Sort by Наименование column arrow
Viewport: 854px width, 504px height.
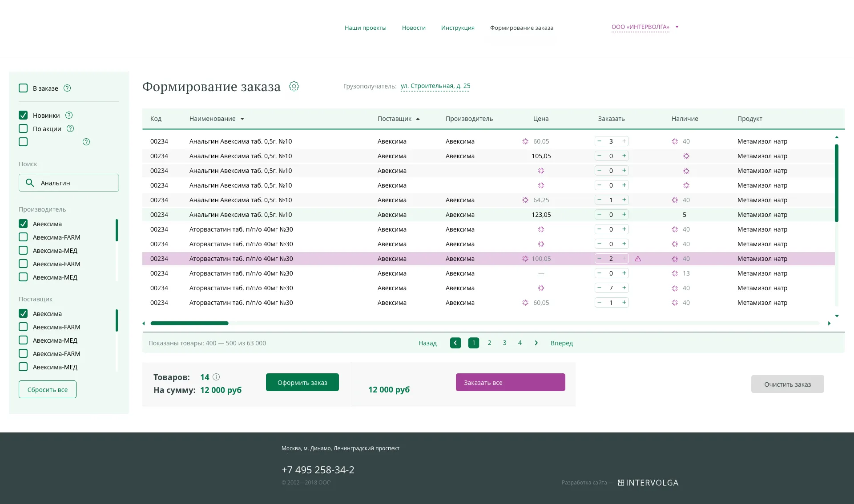coord(242,119)
